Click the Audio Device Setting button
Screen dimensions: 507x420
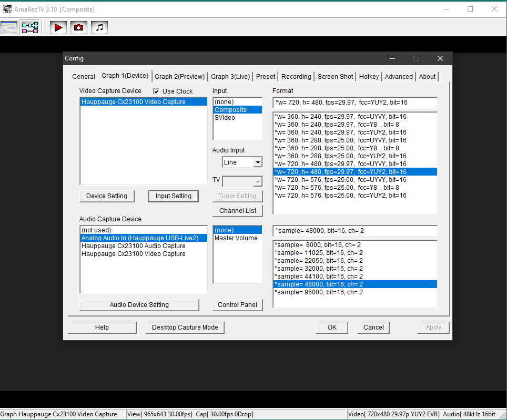pyautogui.click(x=139, y=305)
